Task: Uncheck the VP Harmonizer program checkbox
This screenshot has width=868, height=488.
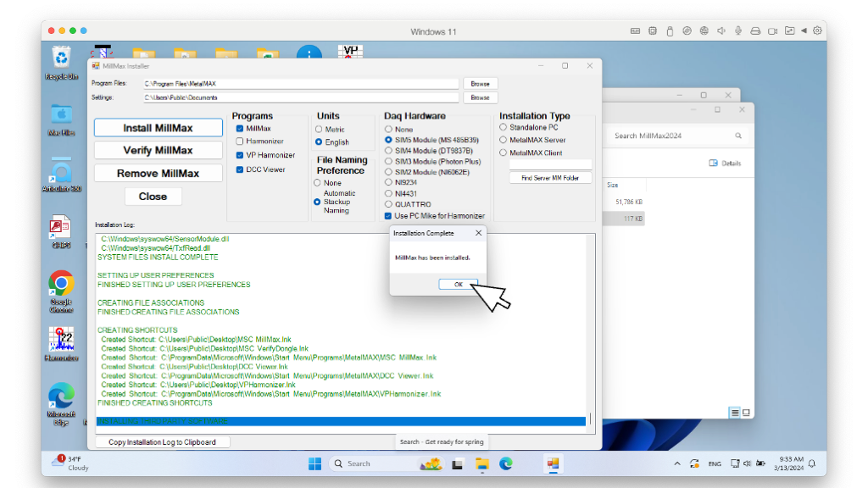Action: click(240, 155)
